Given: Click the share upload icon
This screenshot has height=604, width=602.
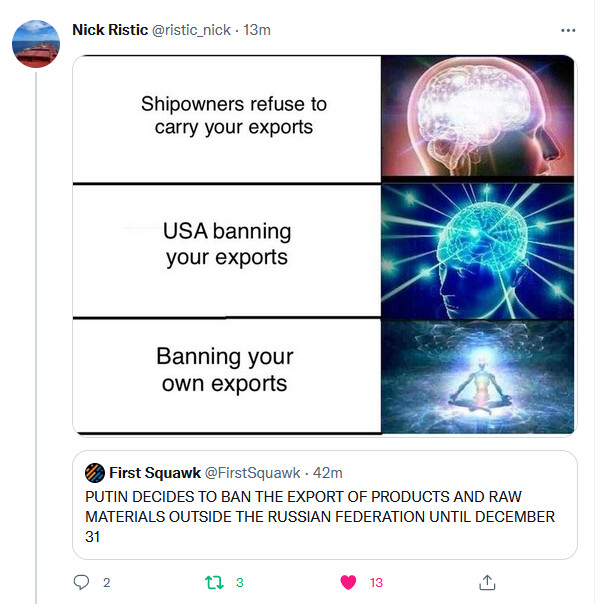Looking at the screenshot, I should (x=487, y=582).
